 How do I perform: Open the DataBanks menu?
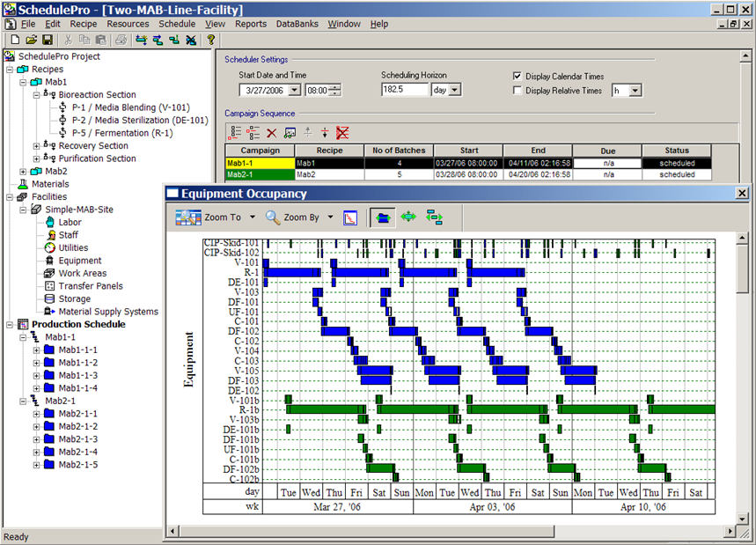(x=297, y=24)
